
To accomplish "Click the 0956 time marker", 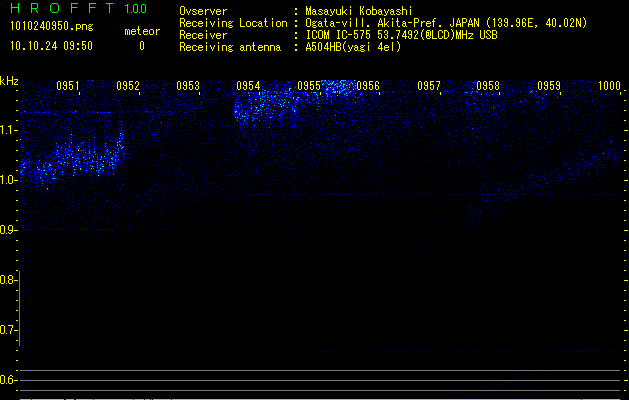I will (x=368, y=86).
